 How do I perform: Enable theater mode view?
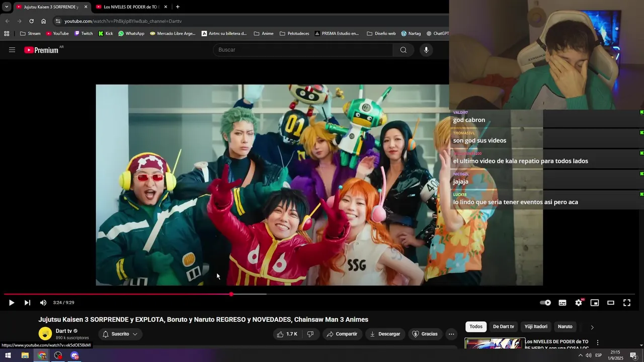pyautogui.click(x=611, y=303)
